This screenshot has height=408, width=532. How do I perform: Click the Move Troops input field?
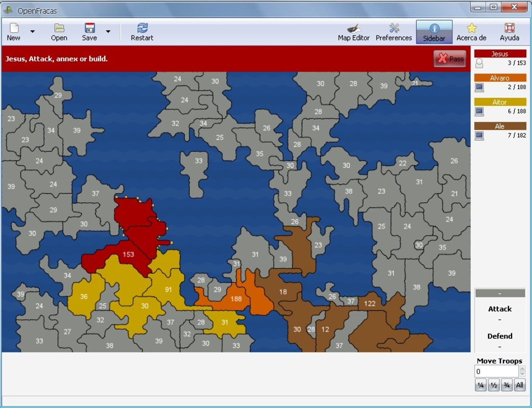click(497, 371)
